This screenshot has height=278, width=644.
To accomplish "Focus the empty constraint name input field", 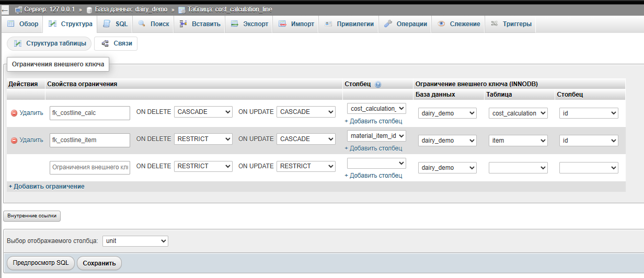I will pyautogui.click(x=90, y=167).
